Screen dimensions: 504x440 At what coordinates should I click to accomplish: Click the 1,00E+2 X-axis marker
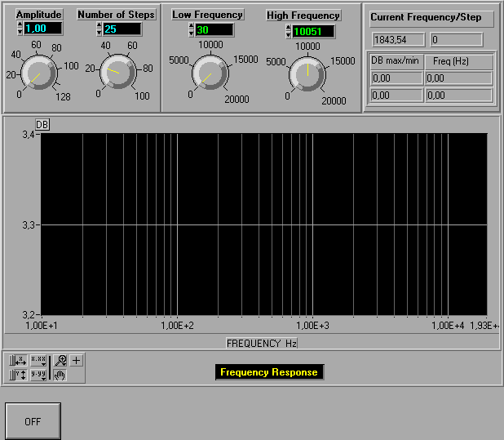tap(177, 326)
